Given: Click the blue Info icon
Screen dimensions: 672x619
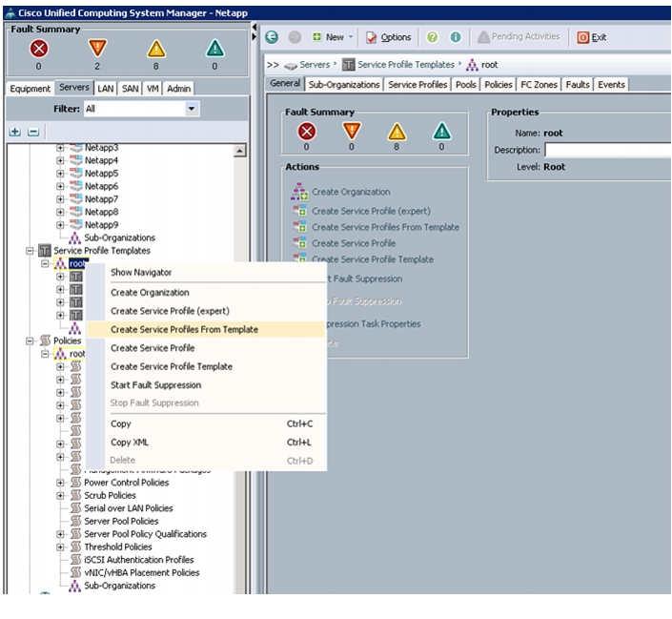Looking at the screenshot, I should [x=455, y=37].
